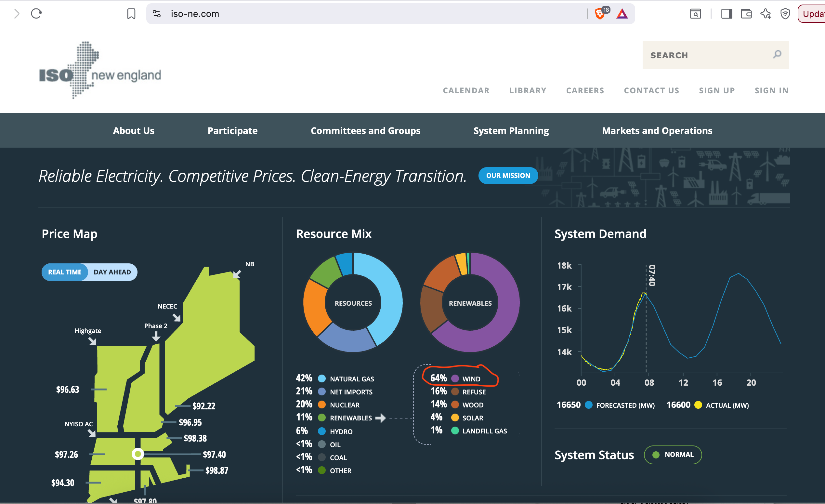Screen dimensions: 825x504
Task: Click the Our Mission button
Action: [508, 176]
